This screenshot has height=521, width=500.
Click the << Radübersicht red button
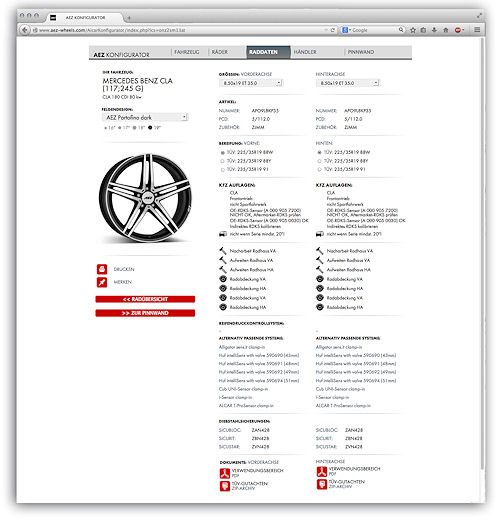145,299
